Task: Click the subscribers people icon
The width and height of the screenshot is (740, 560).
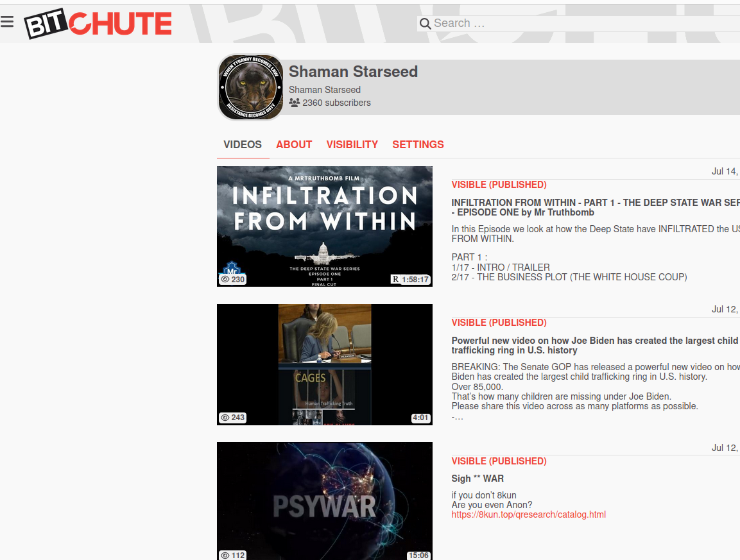Action: click(x=294, y=103)
